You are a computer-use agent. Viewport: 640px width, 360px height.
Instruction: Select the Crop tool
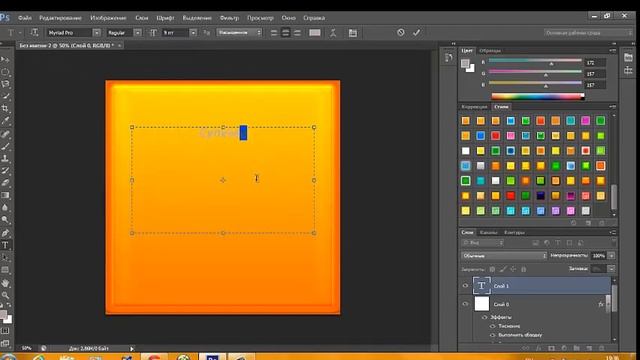(x=5, y=109)
